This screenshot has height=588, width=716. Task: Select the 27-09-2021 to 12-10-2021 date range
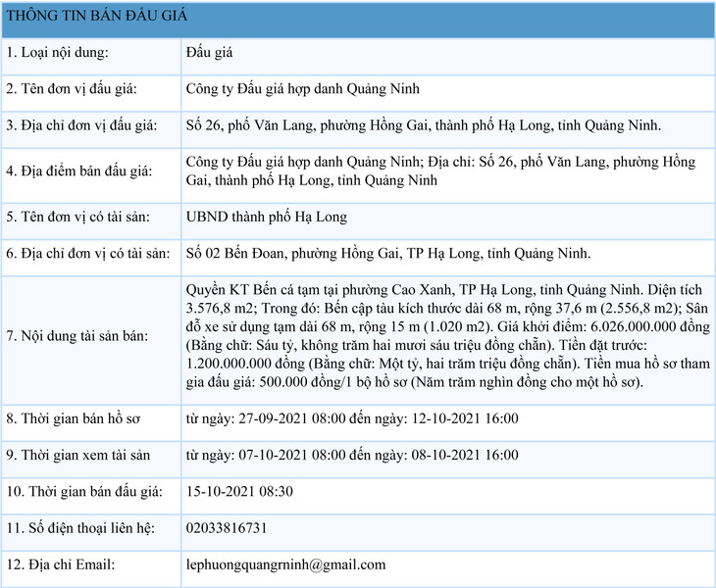[x=352, y=418]
